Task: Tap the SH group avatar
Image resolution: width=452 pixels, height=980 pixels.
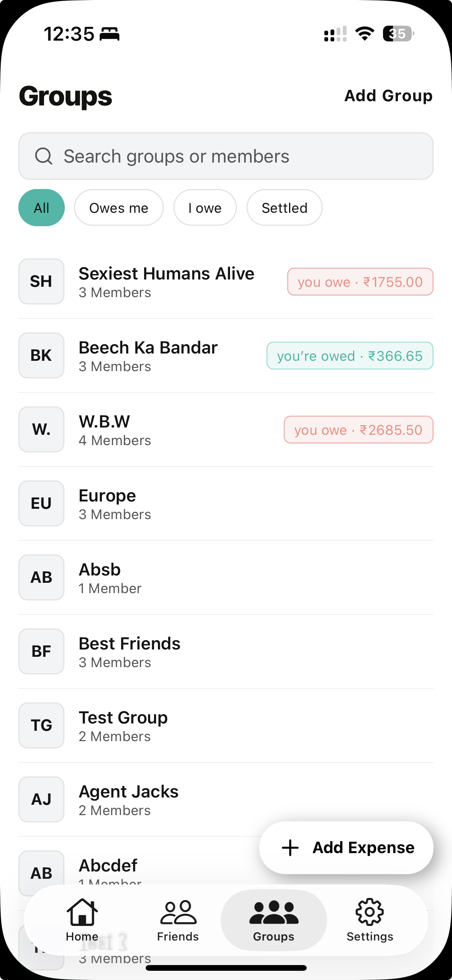Action: [41, 281]
